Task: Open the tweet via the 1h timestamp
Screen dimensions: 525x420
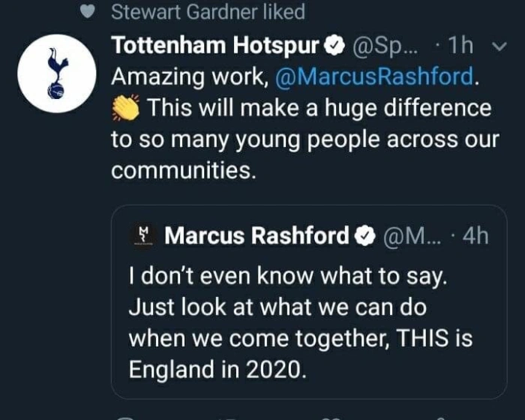Action: point(458,46)
